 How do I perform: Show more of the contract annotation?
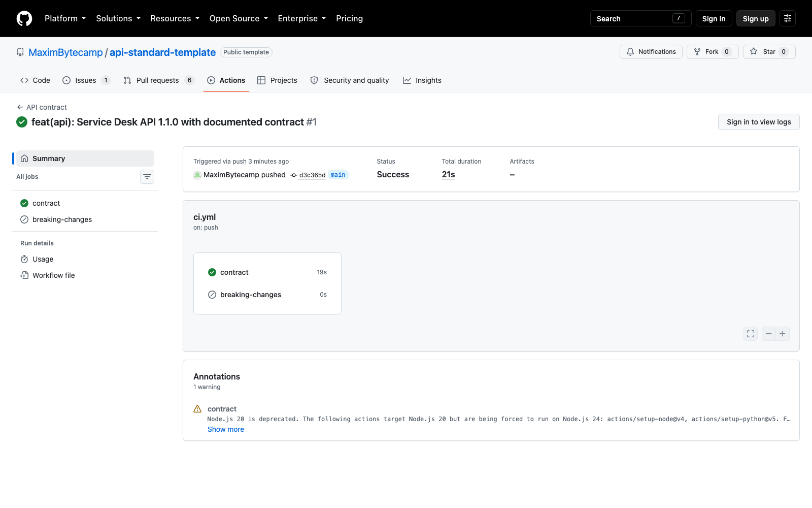[x=226, y=429]
